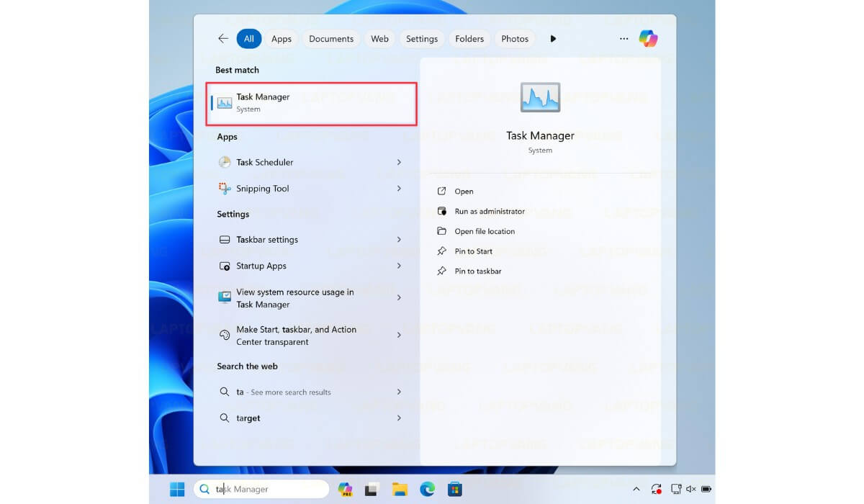
Task: Click Open in the Task Manager preview pane
Action: [x=464, y=192]
